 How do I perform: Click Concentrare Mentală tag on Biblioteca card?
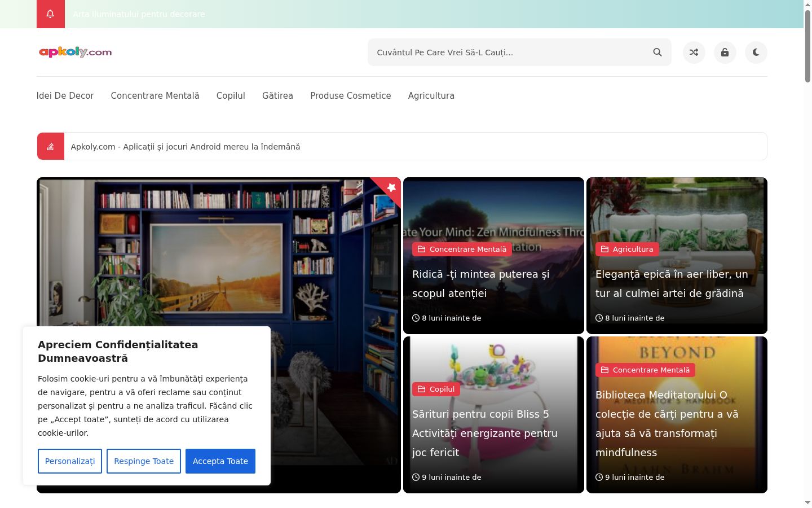[645, 370]
